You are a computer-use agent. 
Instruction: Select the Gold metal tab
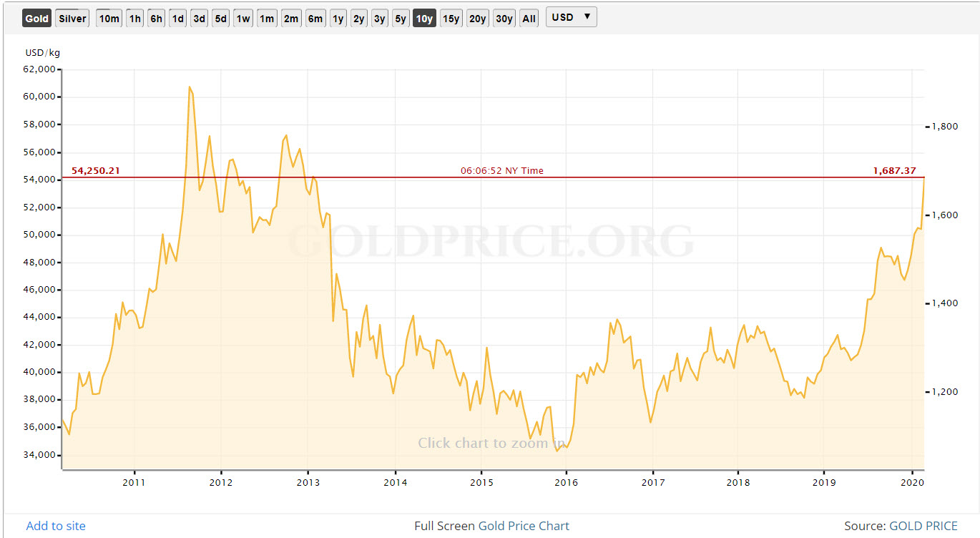pos(36,18)
